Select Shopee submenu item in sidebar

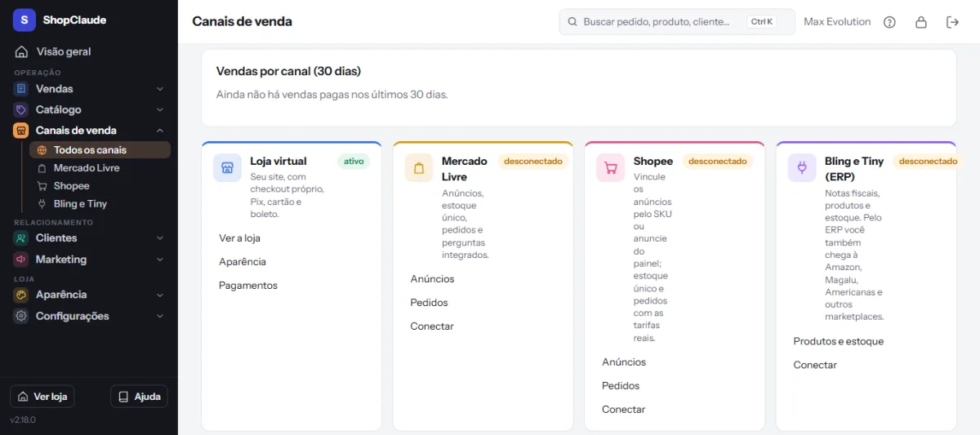click(100, 186)
